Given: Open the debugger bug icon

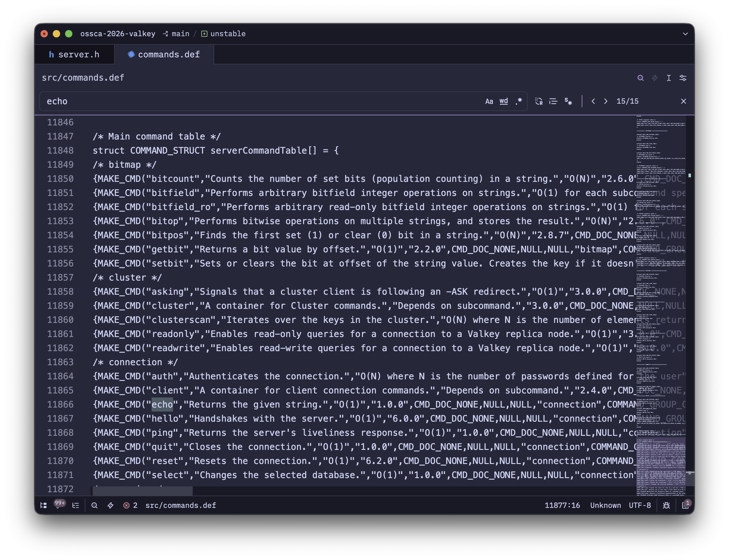Looking at the screenshot, I should coord(666,505).
